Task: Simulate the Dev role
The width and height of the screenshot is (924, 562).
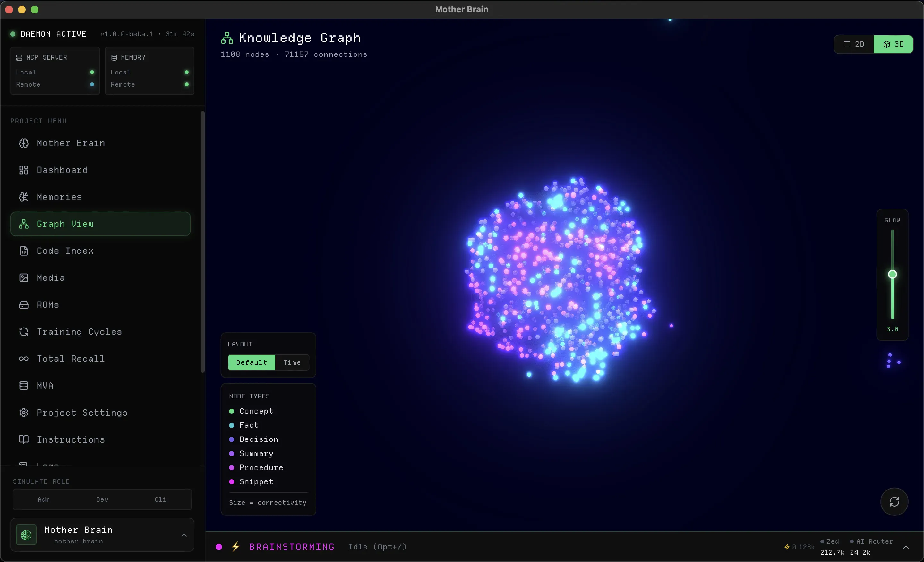Action: [102, 499]
